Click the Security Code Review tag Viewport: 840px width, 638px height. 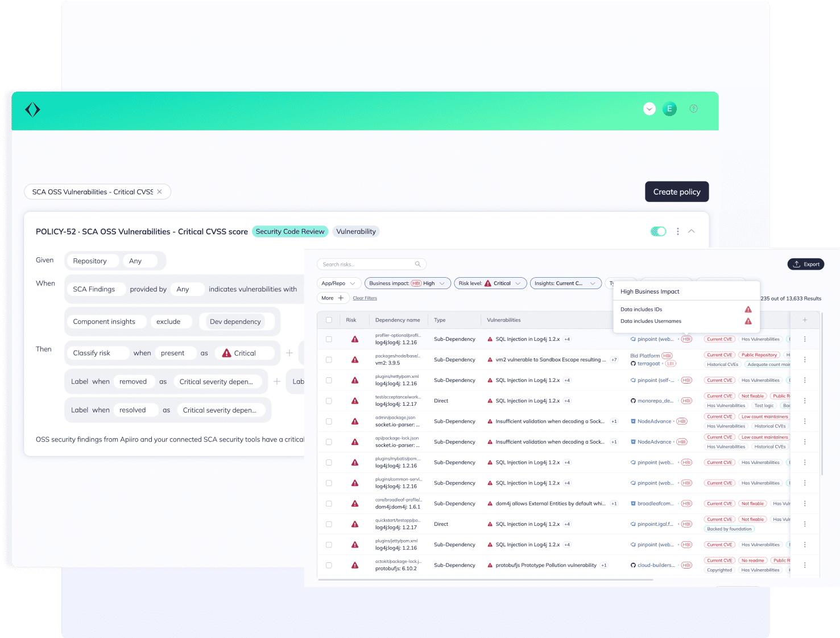pos(290,232)
